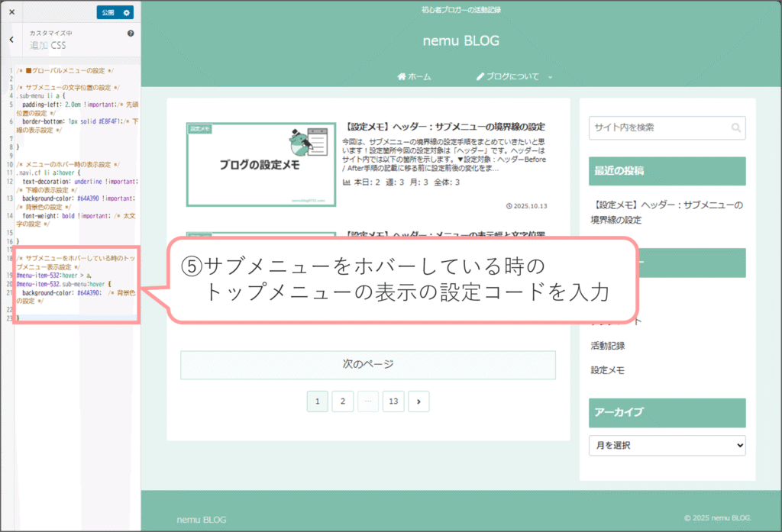Click the bar chart icon for view counts
Image resolution: width=782 pixels, height=532 pixels.
click(347, 182)
